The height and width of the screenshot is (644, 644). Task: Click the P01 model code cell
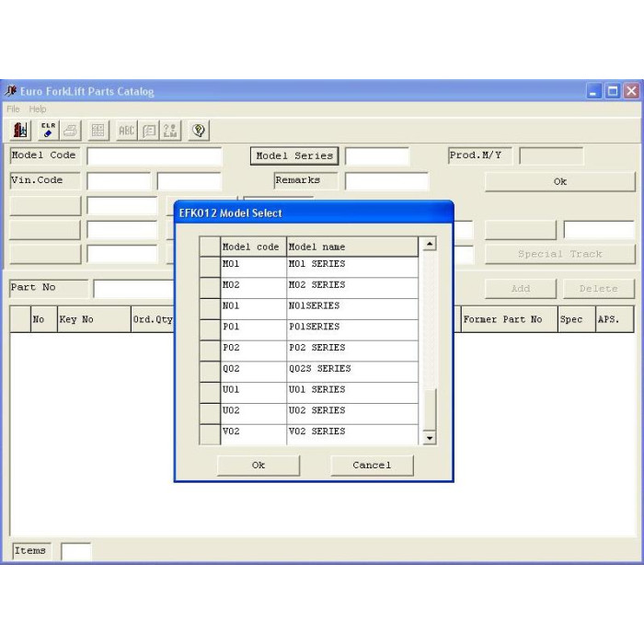[x=253, y=329]
